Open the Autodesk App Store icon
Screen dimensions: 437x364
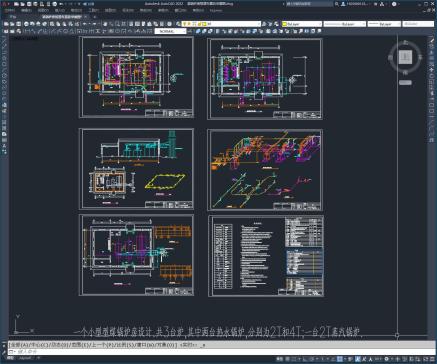(x=382, y=4)
